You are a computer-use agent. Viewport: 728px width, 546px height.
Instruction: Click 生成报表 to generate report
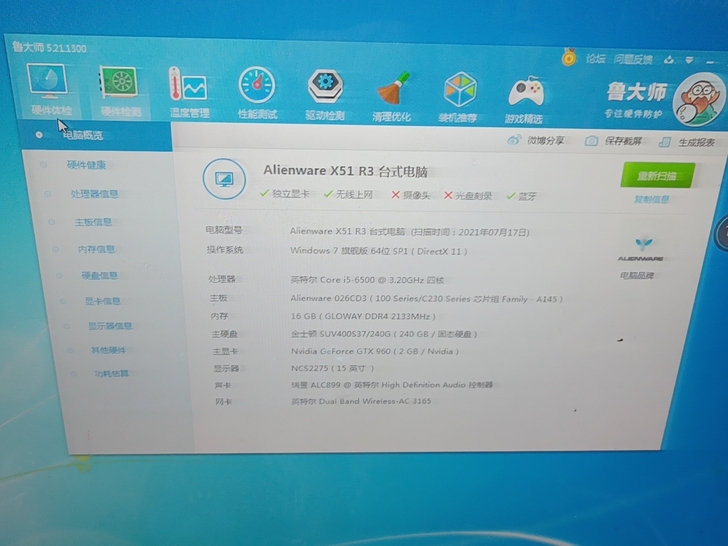(x=687, y=142)
